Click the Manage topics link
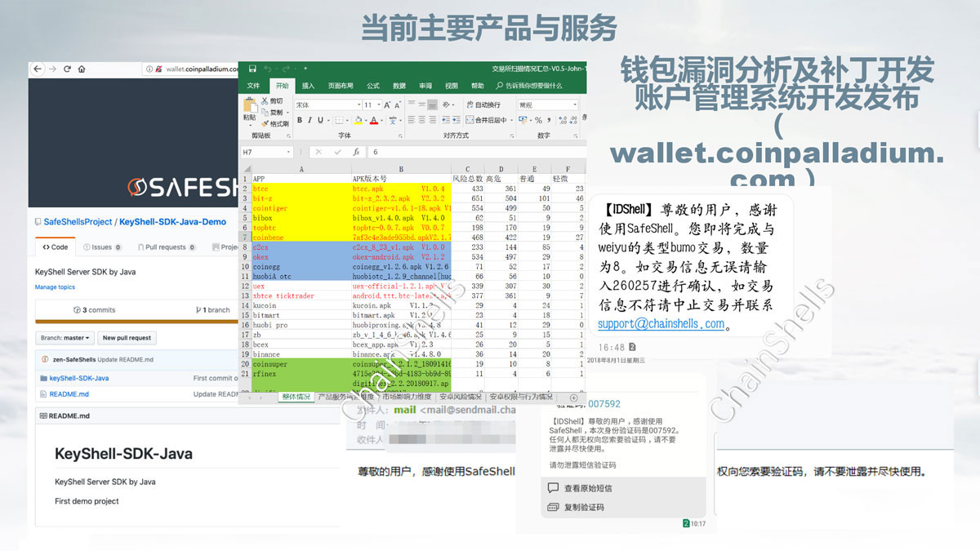 coord(55,287)
